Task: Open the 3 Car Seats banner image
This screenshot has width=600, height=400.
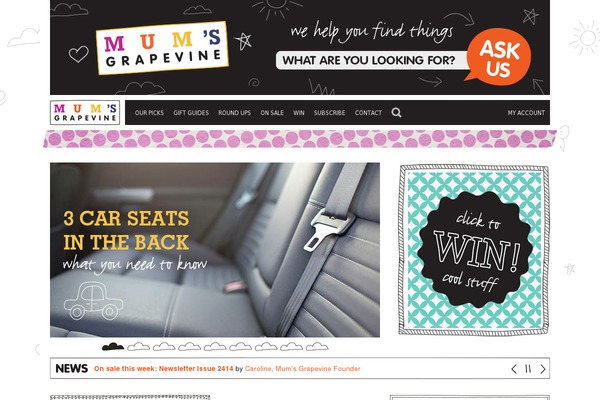Action: [x=215, y=250]
